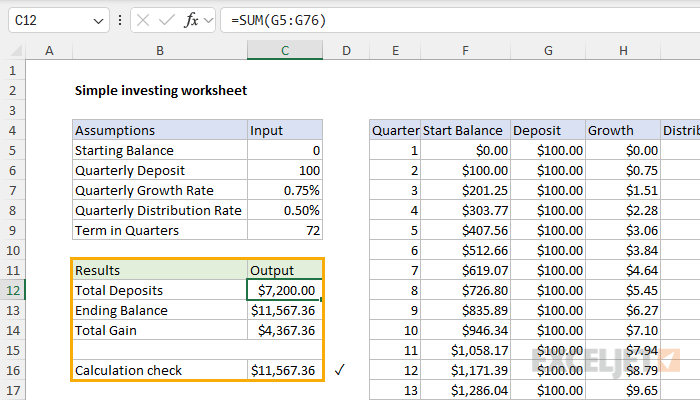Viewport: 700px width, 400px height.
Task: Click the 'Results' header cell
Action: 160,270
